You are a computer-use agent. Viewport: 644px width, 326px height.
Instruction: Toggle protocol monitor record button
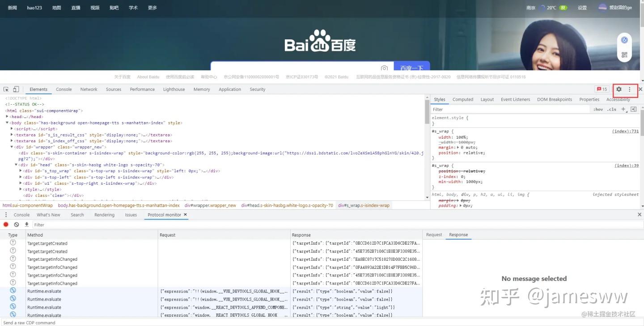(x=6, y=224)
